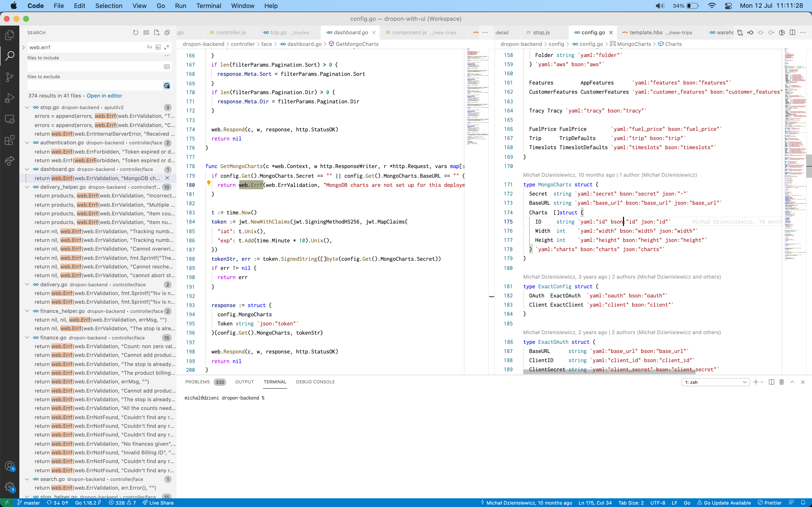Split the config.go editor to the right
This screenshot has width=812, height=507.
coord(792,33)
